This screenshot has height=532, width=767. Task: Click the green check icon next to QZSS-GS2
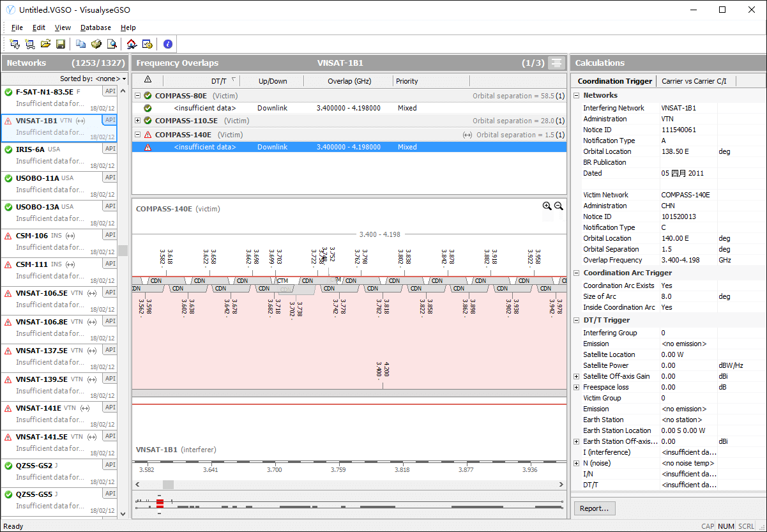8,466
